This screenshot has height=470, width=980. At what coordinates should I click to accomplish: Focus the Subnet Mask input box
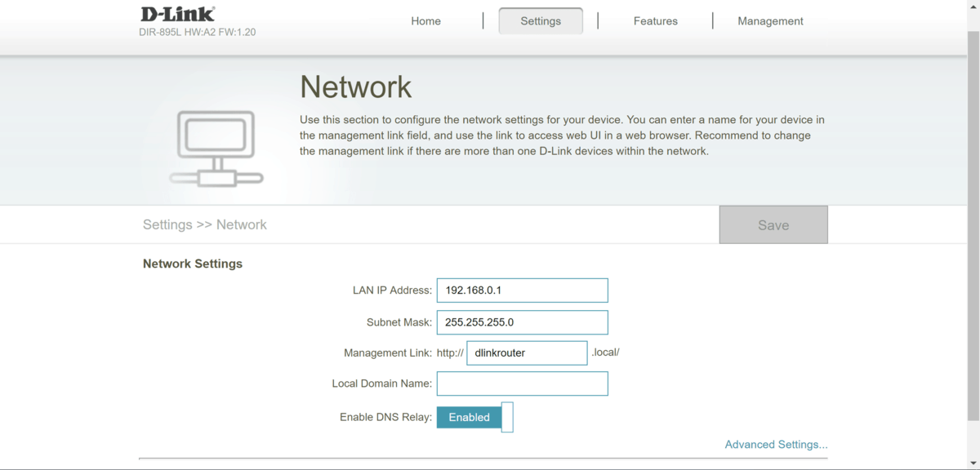522,322
